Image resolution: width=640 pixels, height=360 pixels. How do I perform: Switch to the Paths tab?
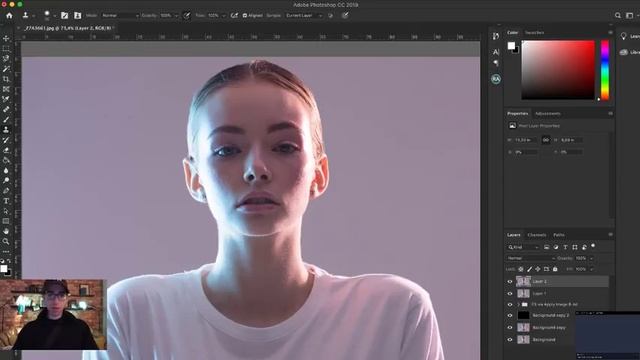click(559, 235)
